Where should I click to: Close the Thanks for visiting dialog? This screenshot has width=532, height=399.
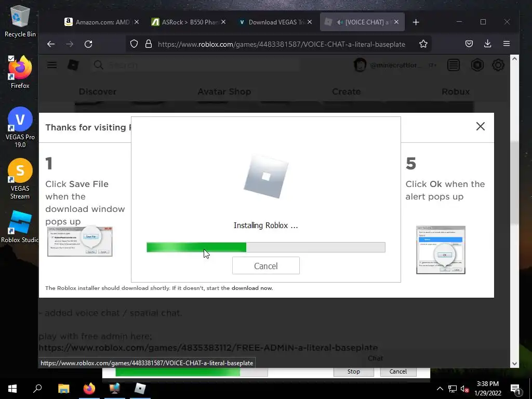[x=481, y=126]
